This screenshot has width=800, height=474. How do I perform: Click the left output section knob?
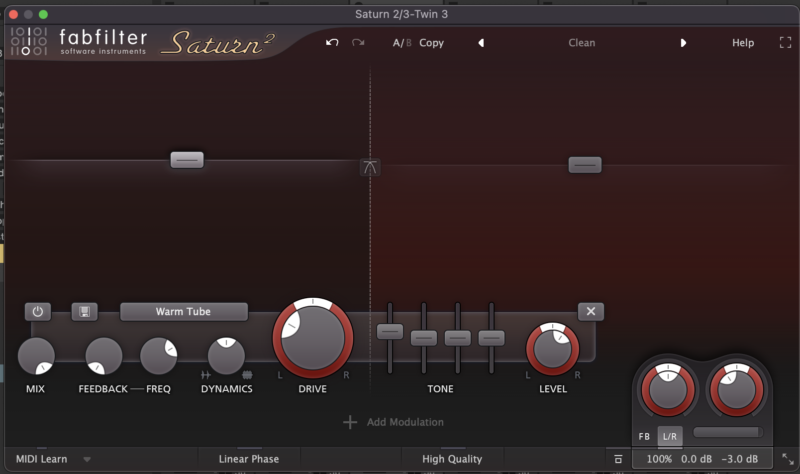(x=667, y=390)
